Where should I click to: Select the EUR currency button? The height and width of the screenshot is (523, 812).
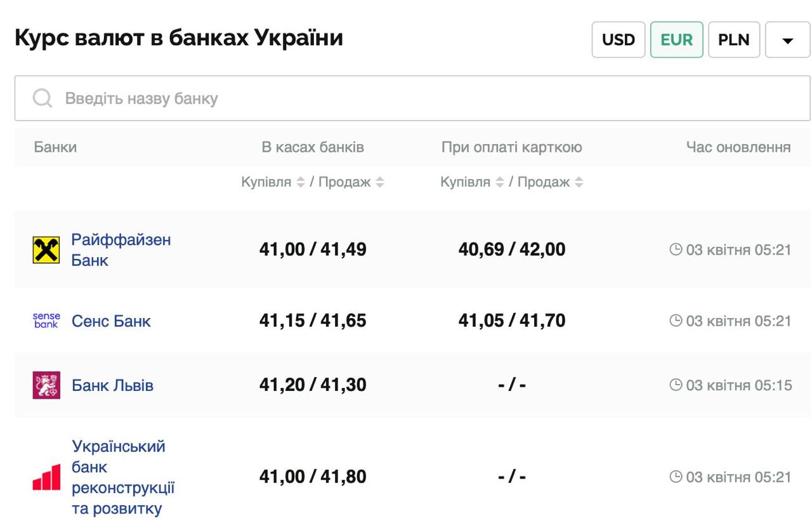coord(676,39)
